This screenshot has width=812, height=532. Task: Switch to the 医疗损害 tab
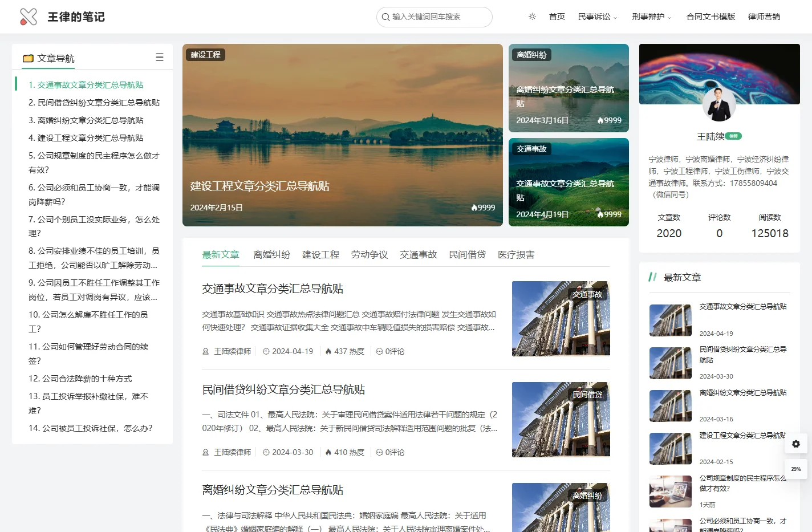(x=516, y=255)
